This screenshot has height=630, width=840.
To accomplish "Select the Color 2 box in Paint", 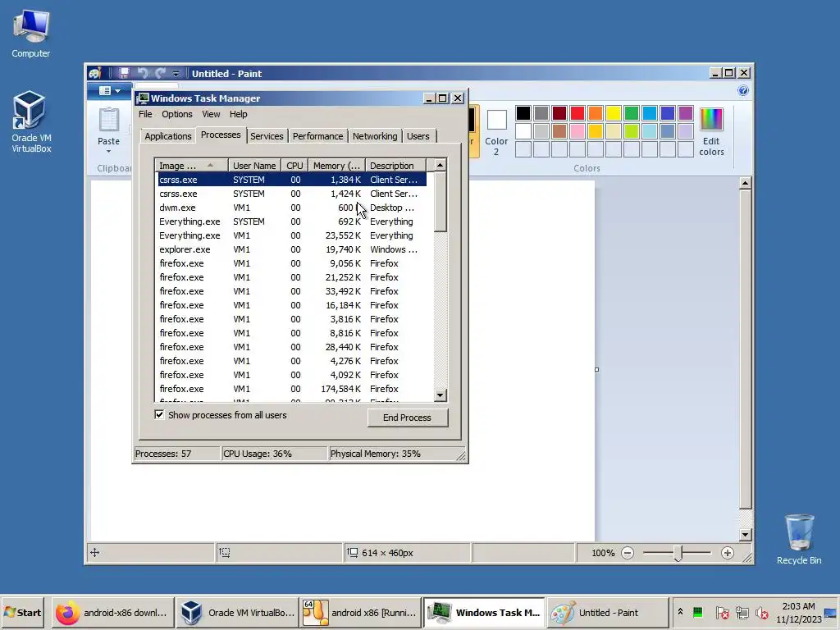I will [x=496, y=132].
